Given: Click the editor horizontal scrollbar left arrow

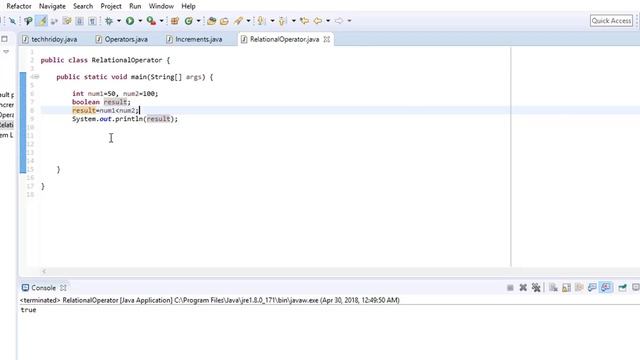Looking at the screenshot, I should (x=44, y=271).
